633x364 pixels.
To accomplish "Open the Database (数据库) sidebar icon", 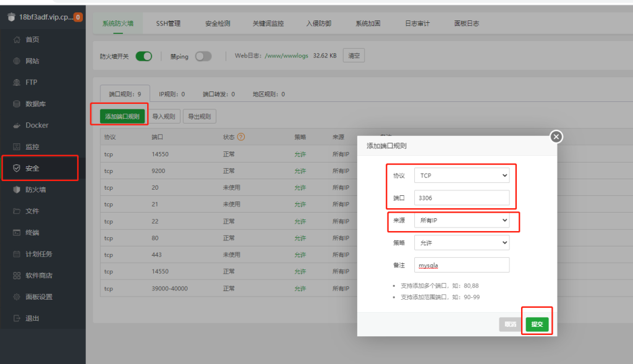I will (17, 104).
